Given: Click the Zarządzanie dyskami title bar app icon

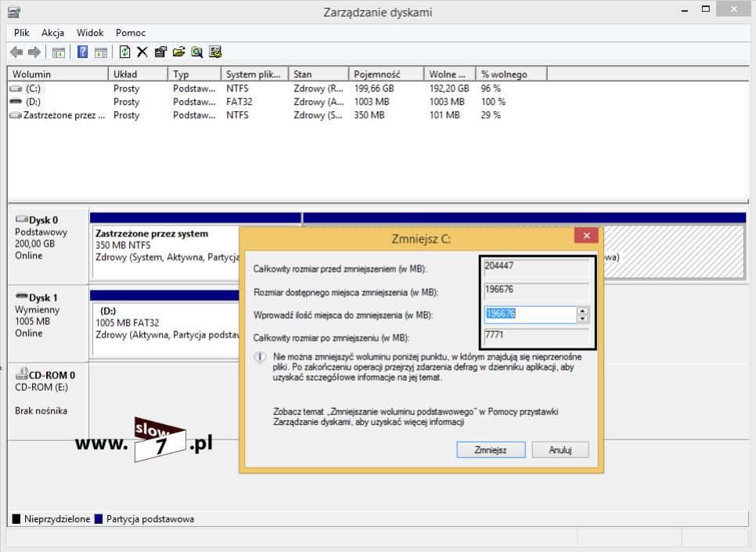Looking at the screenshot, I should tap(14, 12).
